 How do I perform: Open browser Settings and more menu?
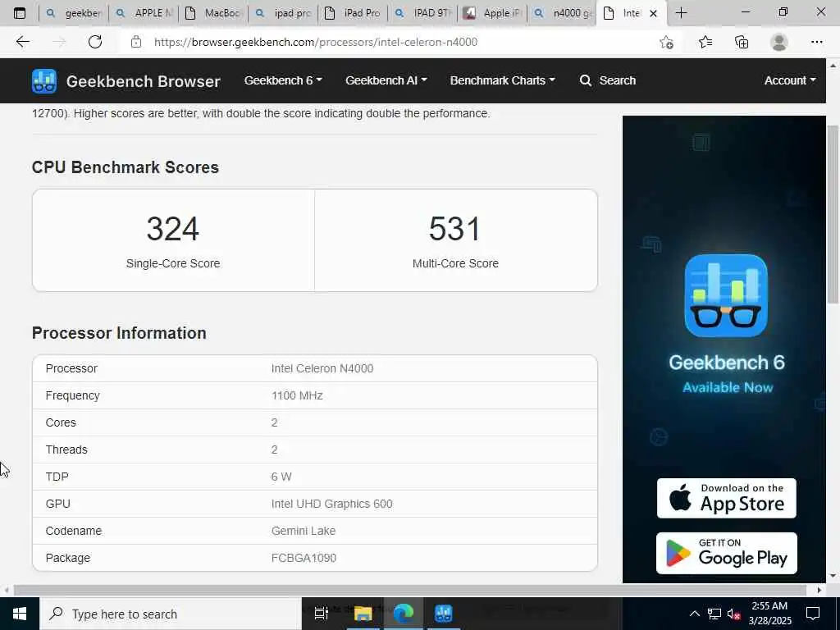click(816, 42)
